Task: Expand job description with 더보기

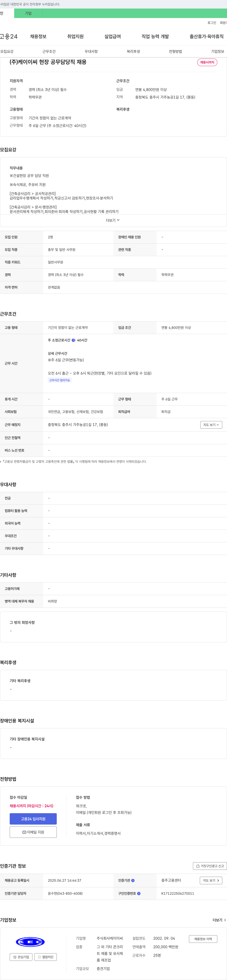Action: (113, 220)
